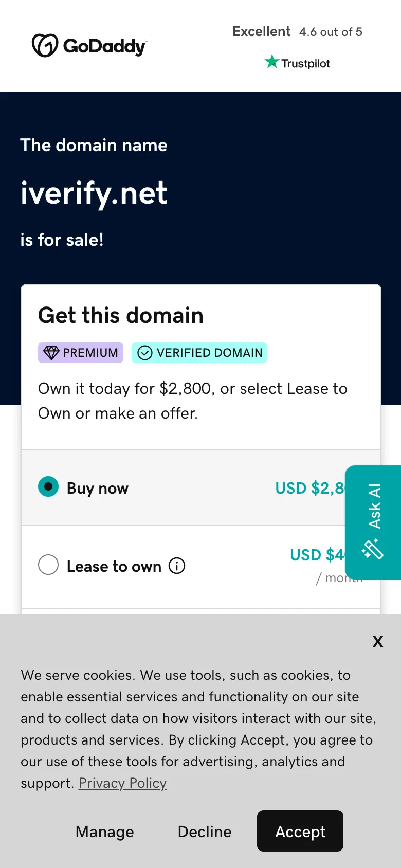Click the X to dismiss the cookie banner
Screen dimensions: 401x868
pyautogui.click(x=377, y=641)
